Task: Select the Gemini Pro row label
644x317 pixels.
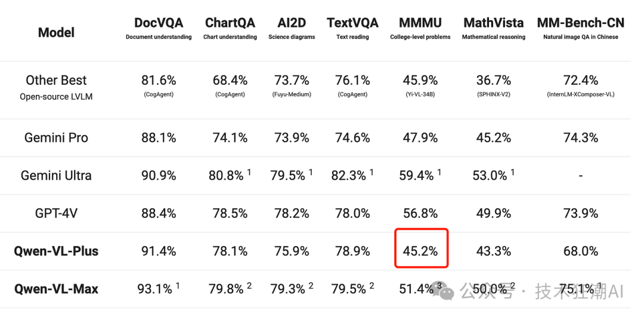Action: coord(56,137)
